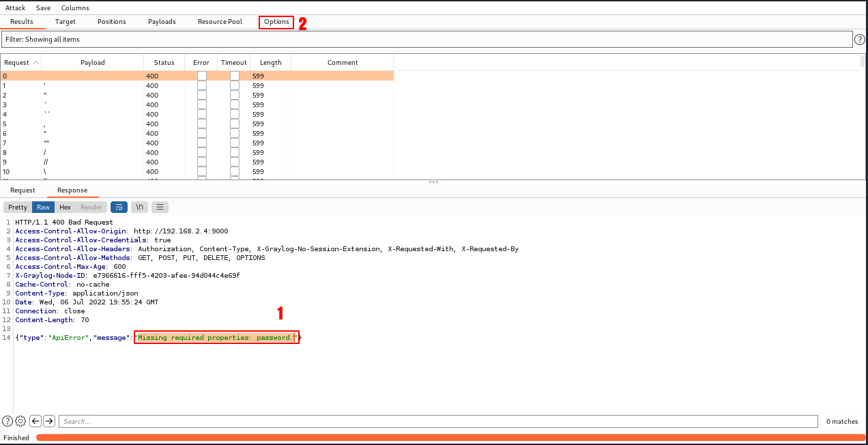Toggle Error checkbox for request 7
Viewport: 868px width, 445px height.
point(201,143)
